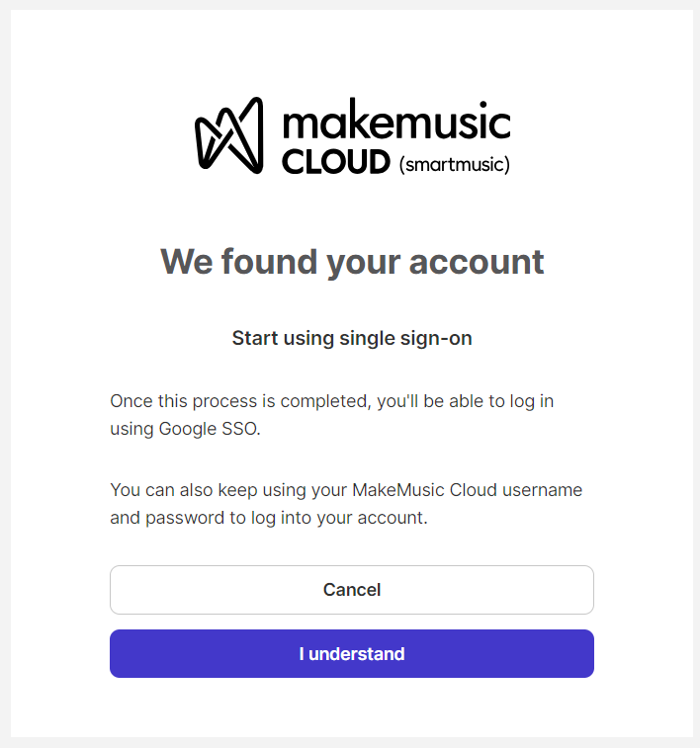Click the Google SSO text
The width and height of the screenshot is (700, 748).
(x=209, y=429)
